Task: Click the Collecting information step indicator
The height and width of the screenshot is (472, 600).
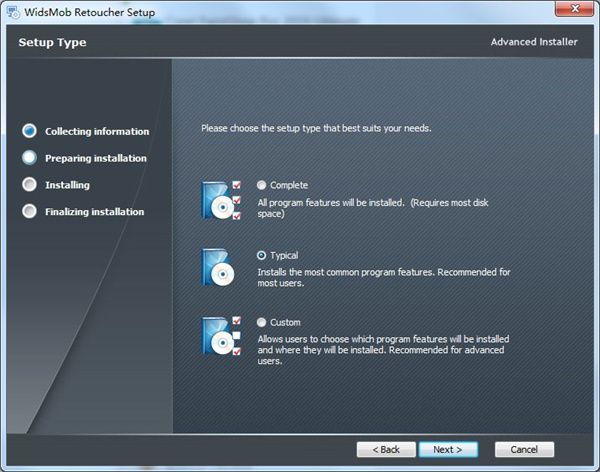Action: (29, 131)
